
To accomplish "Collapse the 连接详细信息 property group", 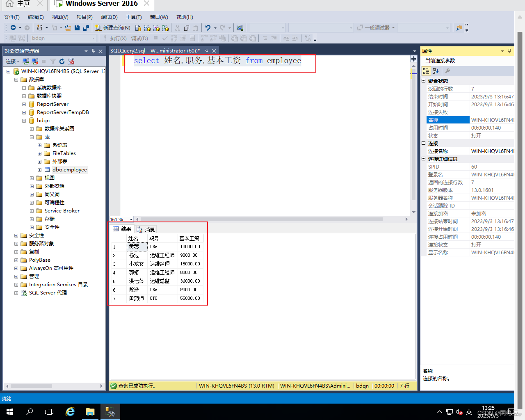I will 424,159.
